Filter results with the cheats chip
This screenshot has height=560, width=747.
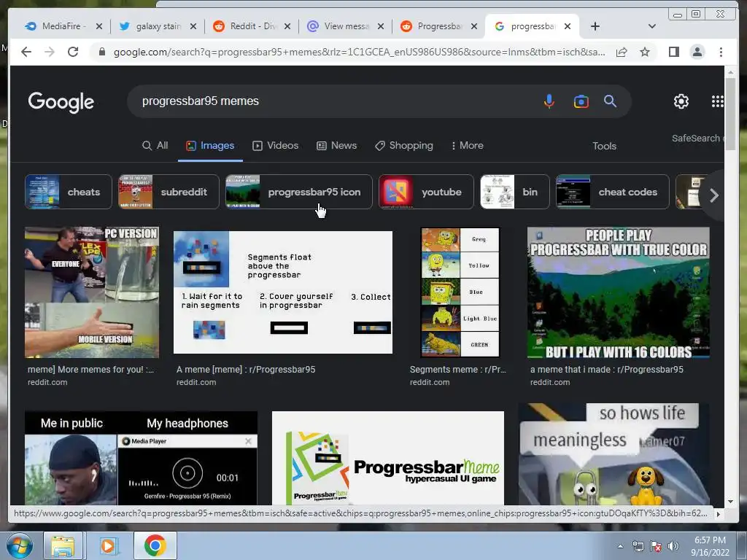(68, 192)
